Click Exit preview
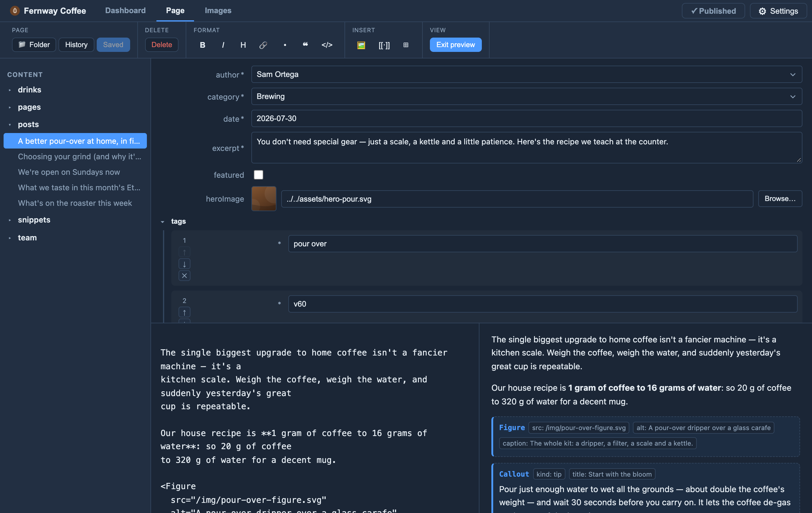Image resolution: width=812 pixels, height=513 pixels. coord(456,45)
